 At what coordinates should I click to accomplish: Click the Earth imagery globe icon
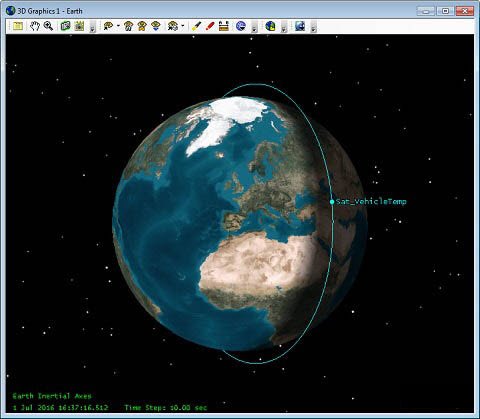click(x=300, y=26)
